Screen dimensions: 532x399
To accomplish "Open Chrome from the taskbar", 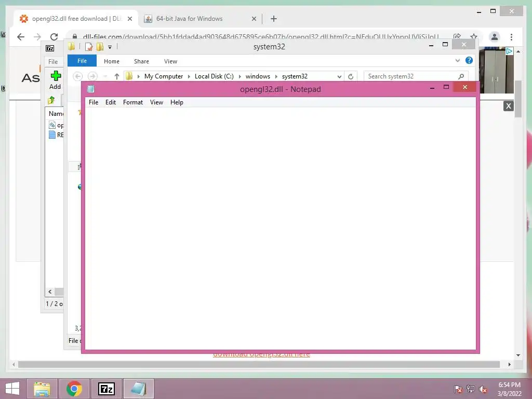I will coord(74,389).
